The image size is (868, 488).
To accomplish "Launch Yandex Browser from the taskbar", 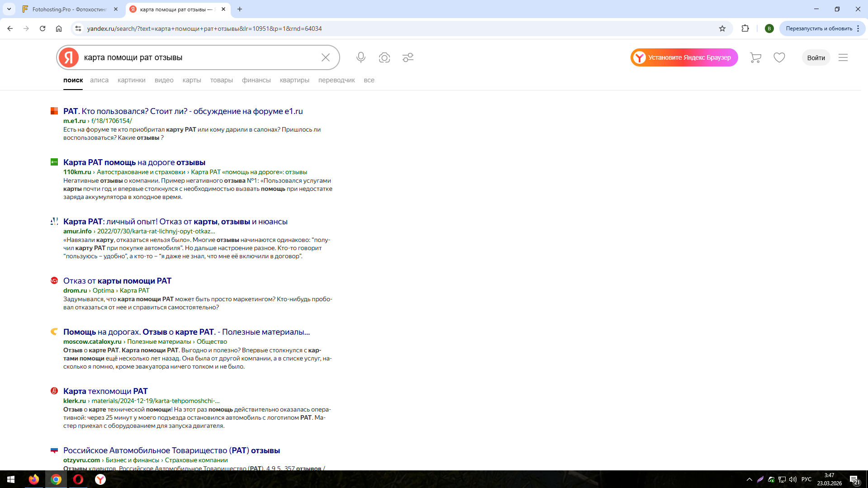I will [100, 479].
